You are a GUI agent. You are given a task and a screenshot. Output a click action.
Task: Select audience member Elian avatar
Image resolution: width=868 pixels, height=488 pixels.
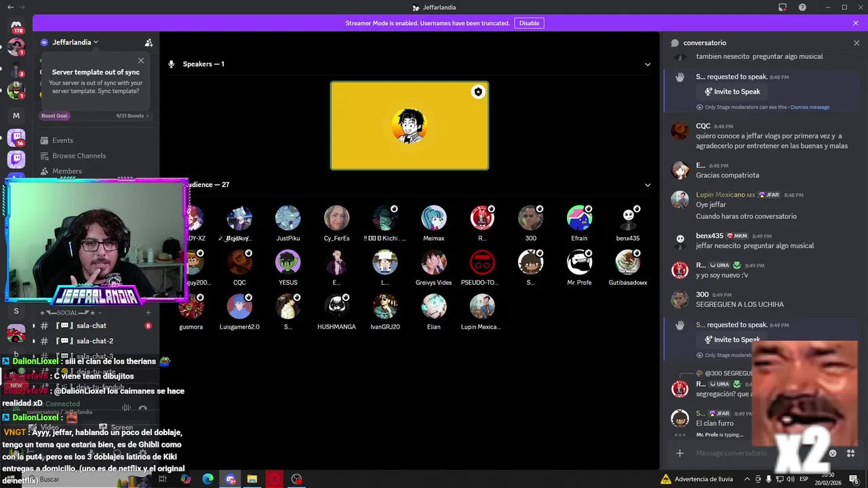click(434, 306)
